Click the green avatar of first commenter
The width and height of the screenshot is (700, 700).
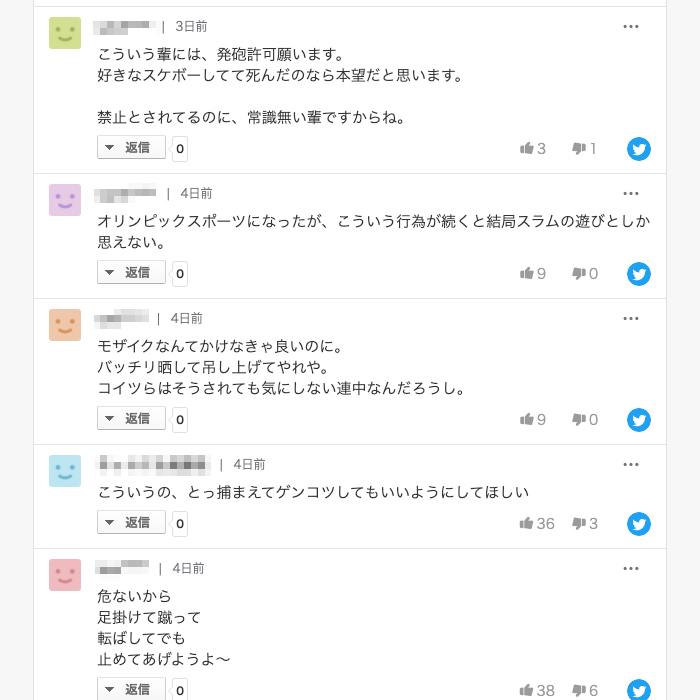click(x=65, y=33)
